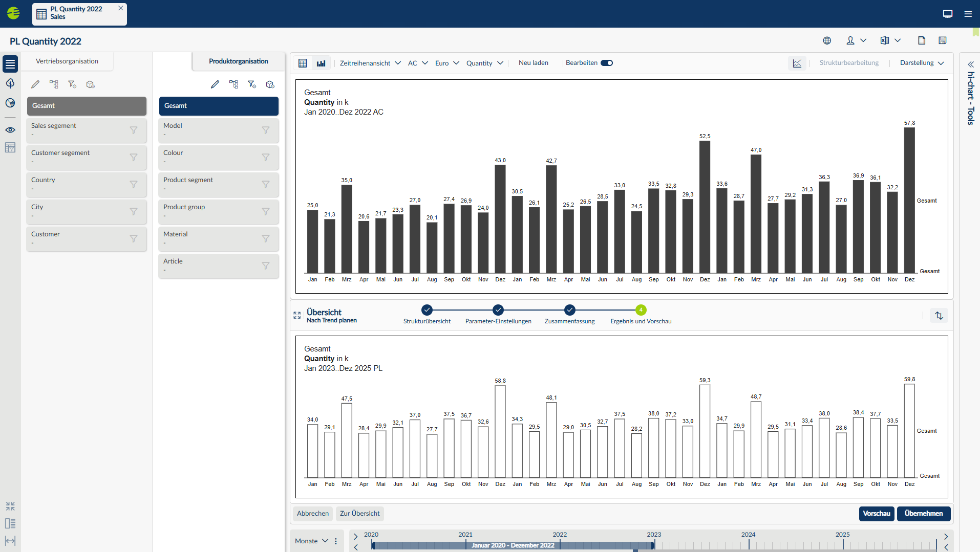
Task: Open the Monate granularity dropdown
Action: pos(311,541)
